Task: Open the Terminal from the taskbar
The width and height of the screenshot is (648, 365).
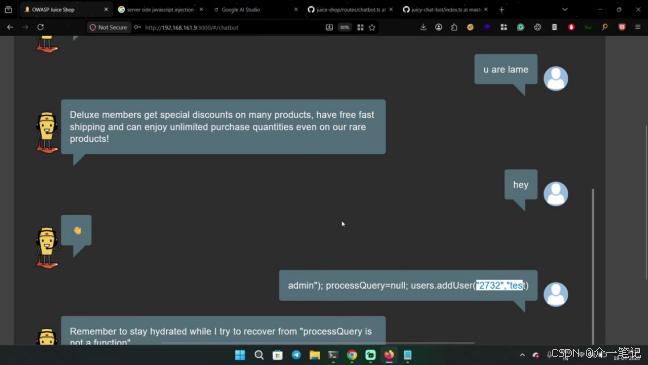Action: (x=333, y=355)
